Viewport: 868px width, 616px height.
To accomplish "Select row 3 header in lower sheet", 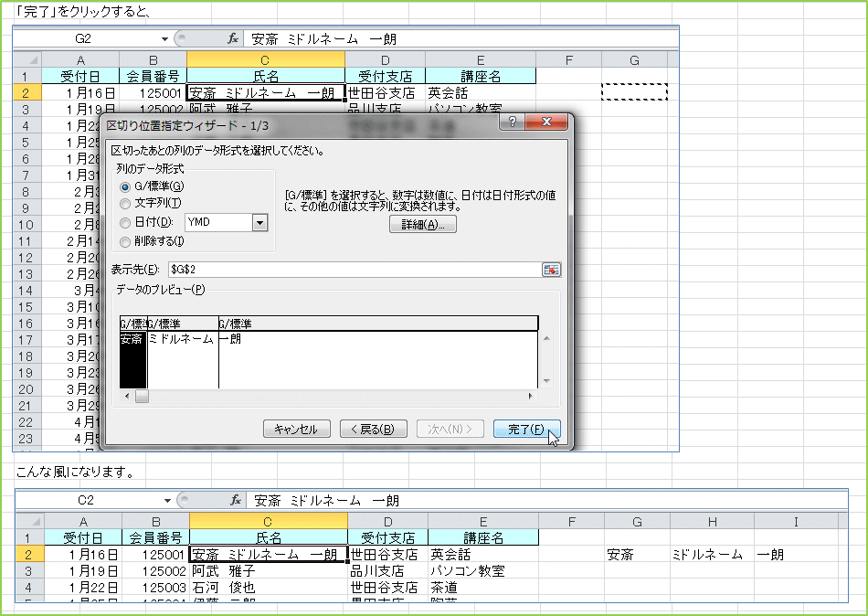I will coord(30,570).
